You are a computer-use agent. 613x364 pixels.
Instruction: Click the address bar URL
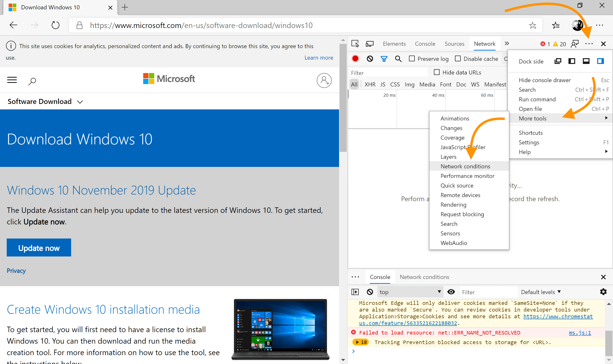201,25
